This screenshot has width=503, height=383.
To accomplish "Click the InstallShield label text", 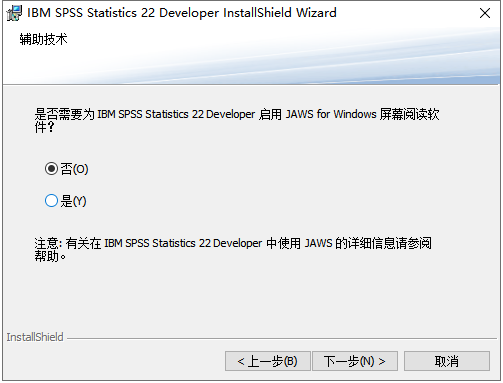I will pyautogui.click(x=35, y=337).
